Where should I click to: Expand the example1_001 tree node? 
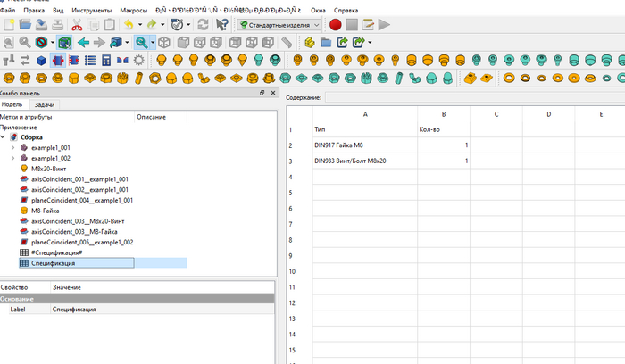(x=12, y=147)
